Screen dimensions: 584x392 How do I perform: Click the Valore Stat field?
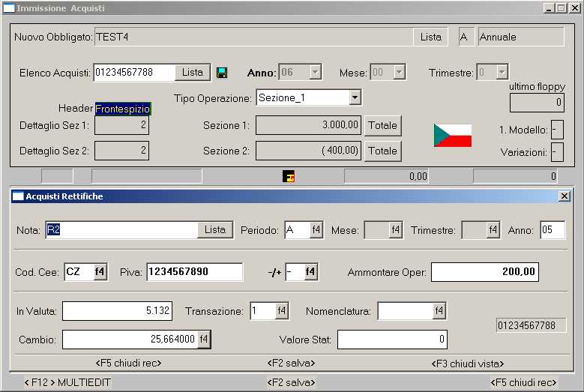pos(392,339)
